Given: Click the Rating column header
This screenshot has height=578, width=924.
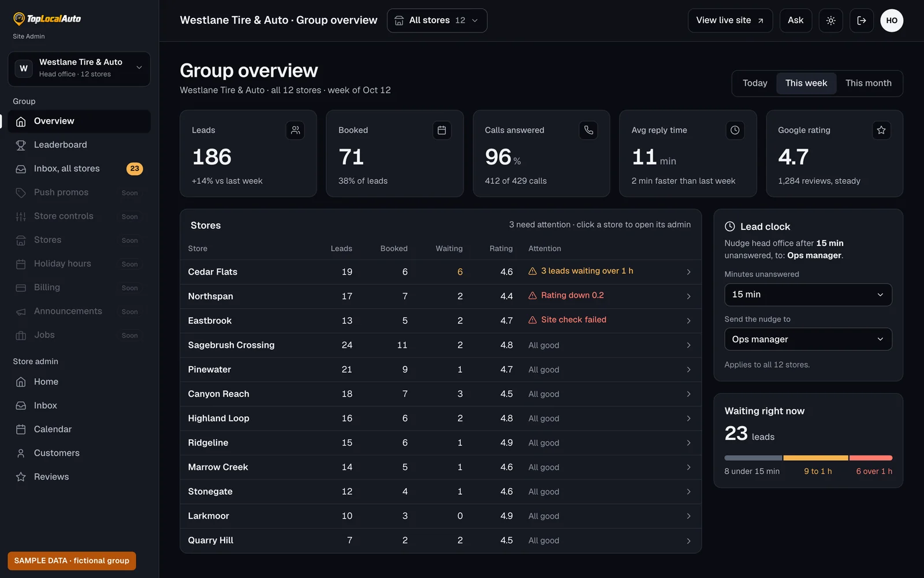Looking at the screenshot, I should (x=501, y=249).
